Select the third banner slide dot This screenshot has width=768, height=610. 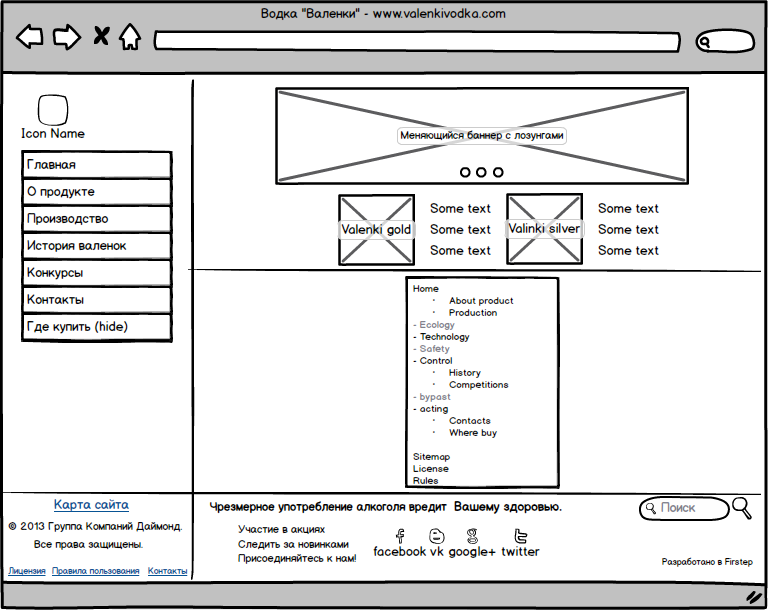point(498,172)
